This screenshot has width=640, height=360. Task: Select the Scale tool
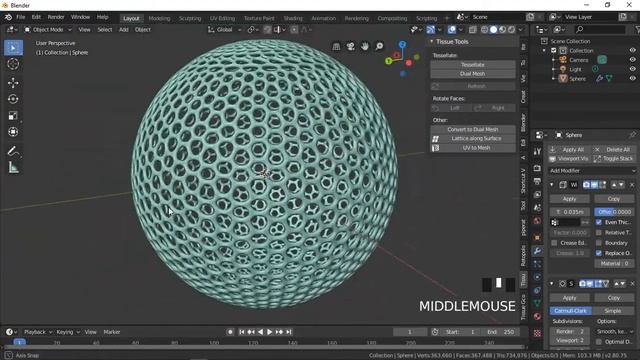pos(13,116)
